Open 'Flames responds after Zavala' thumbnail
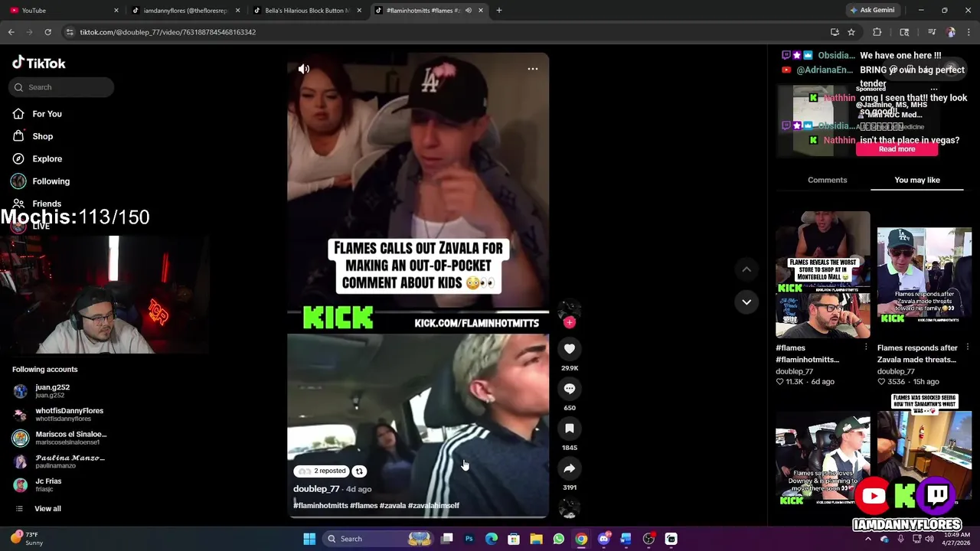The width and height of the screenshot is (980, 551). (x=924, y=275)
